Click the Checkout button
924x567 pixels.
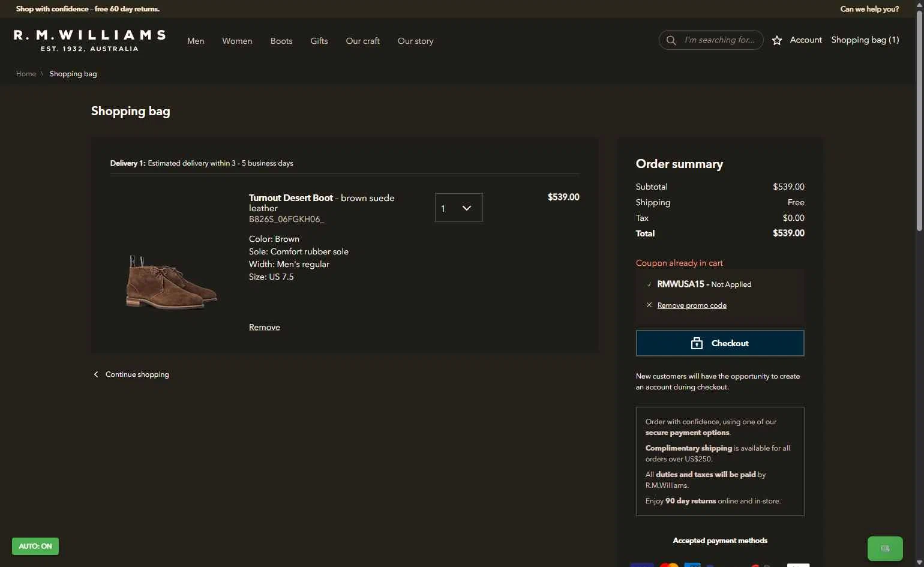(720, 343)
